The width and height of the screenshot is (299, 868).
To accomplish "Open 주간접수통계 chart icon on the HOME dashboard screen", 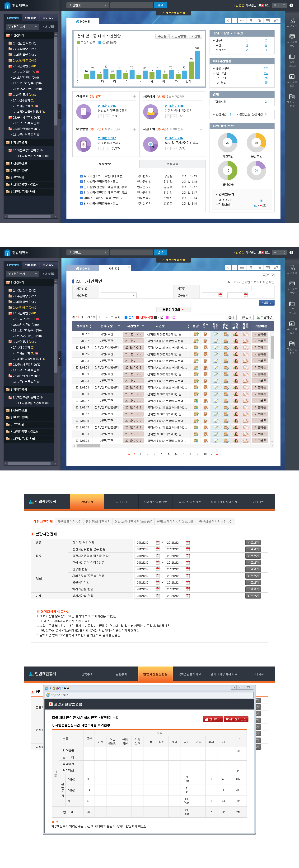I will pos(292,77).
